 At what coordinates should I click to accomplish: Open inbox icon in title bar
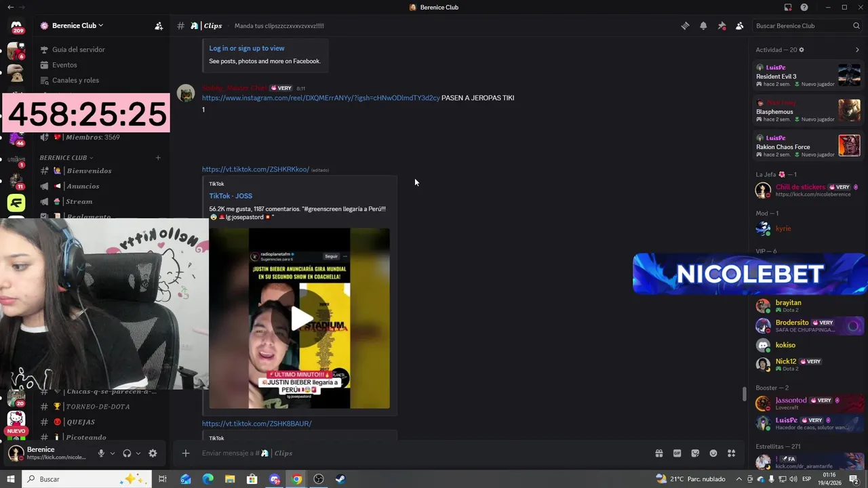click(788, 7)
